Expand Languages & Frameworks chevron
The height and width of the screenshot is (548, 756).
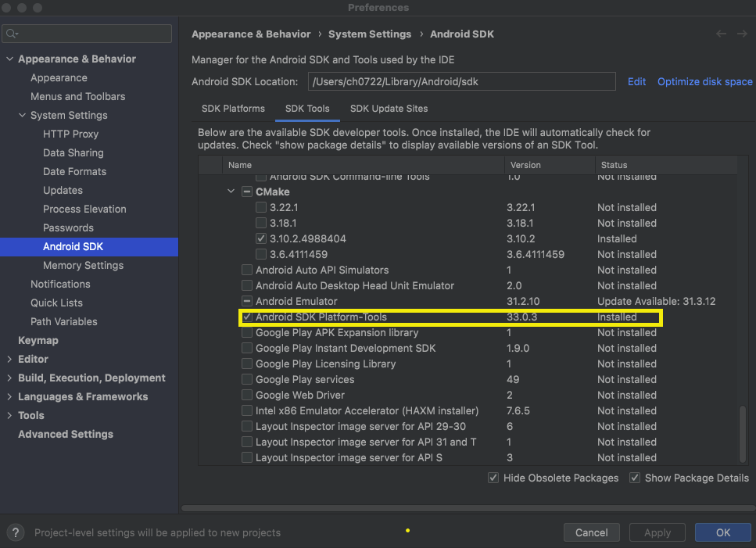[x=9, y=396]
